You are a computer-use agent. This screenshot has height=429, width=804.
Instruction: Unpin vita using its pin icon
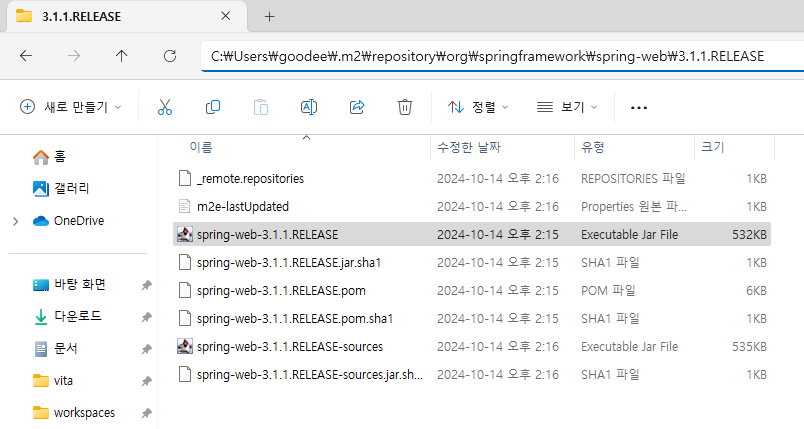(147, 381)
